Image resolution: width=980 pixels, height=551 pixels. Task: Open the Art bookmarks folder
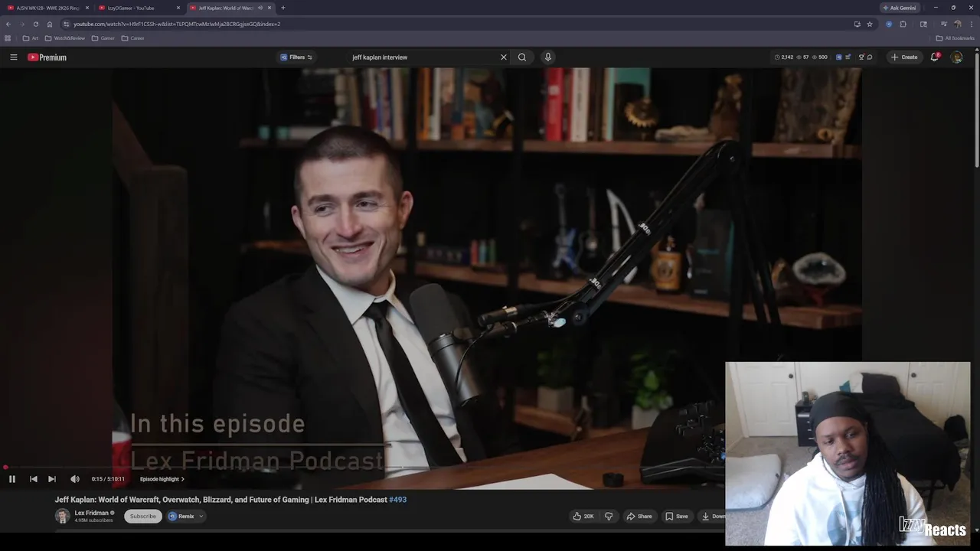pos(31,38)
